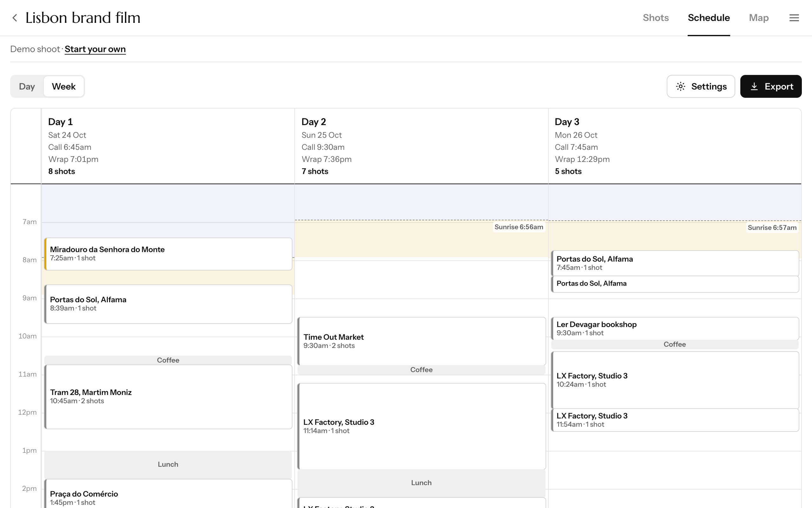The image size is (812, 508).
Task: Click the 10am time axis label
Action: tap(28, 336)
